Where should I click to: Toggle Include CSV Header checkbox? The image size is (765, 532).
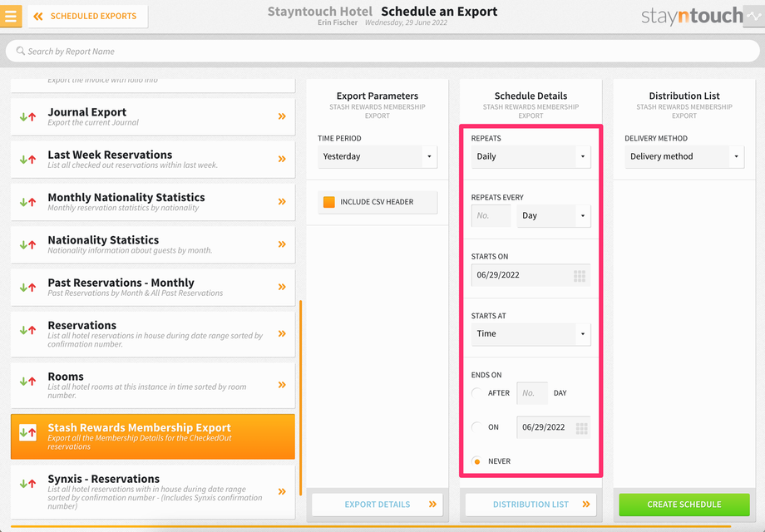click(x=329, y=202)
